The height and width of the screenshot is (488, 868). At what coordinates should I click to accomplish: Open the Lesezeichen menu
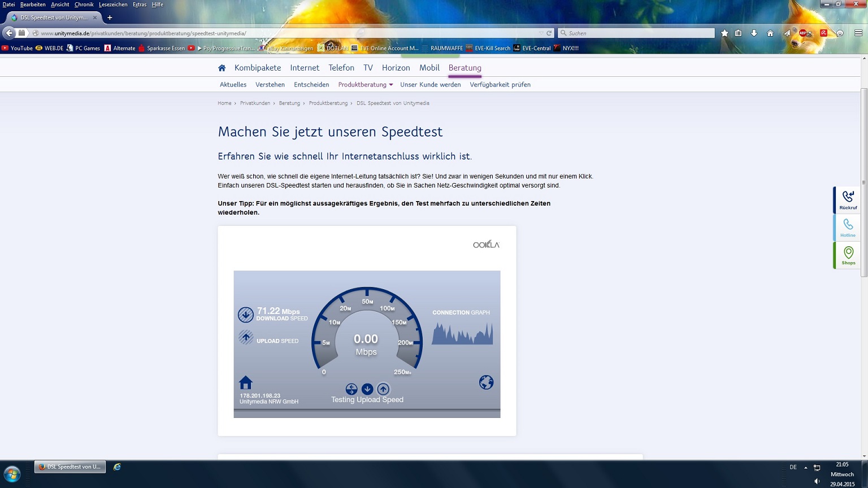click(x=113, y=5)
